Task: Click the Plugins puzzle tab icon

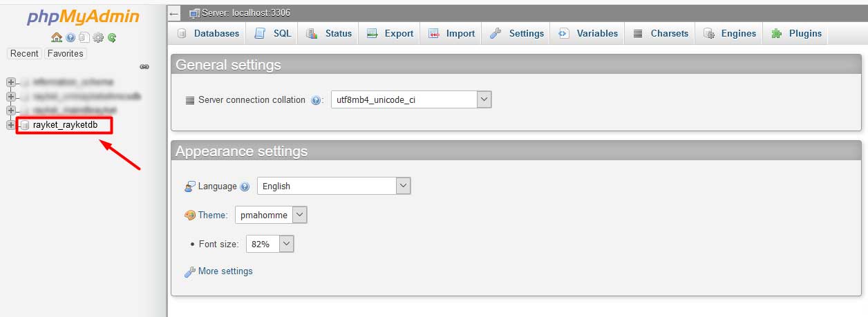Action: pos(777,33)
